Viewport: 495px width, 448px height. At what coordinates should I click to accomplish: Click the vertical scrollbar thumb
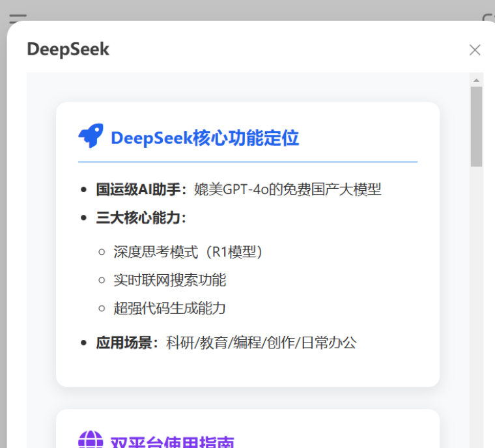click(x=476, y=126)
